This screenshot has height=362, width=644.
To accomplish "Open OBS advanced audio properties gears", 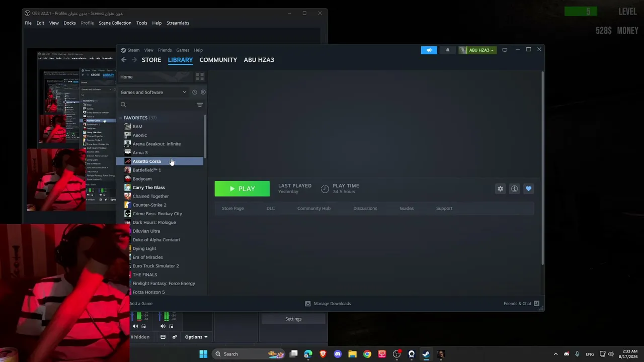I will 175,337.
